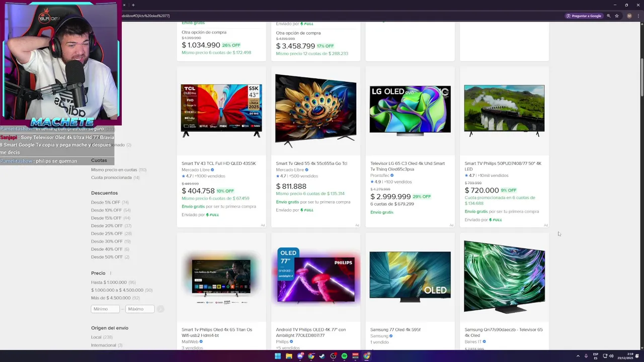644x362 pixels.
Task: Open Televisor LG 65 C3 Oled title
Action: click(x=408, y=166)
